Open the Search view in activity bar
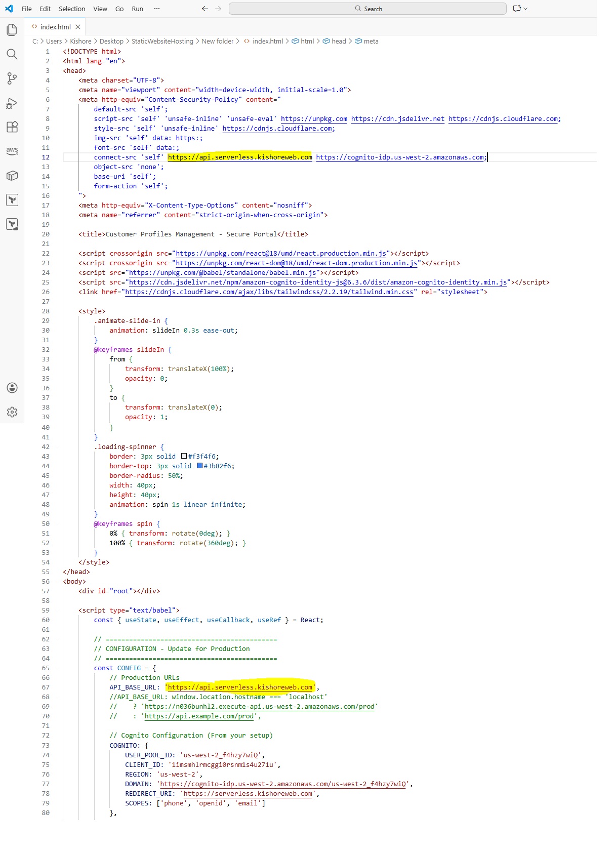Viewport: 616px width, 854px height. [x=12, y=54]
